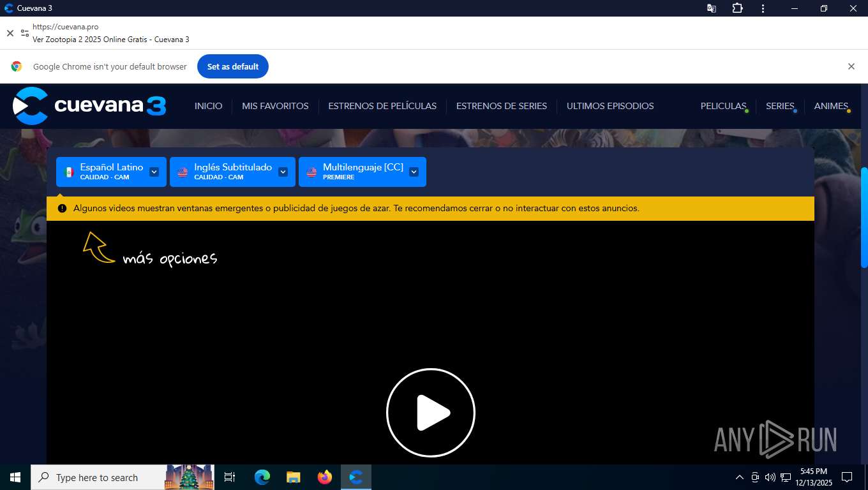Image resolution: width=868 pixels, height=490 pixels.
Task: Expand the Español Latino server dropdown arrow
Action: 154,172
